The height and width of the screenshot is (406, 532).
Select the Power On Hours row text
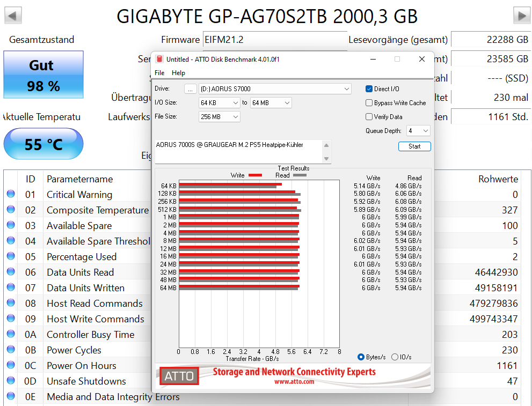82,366
